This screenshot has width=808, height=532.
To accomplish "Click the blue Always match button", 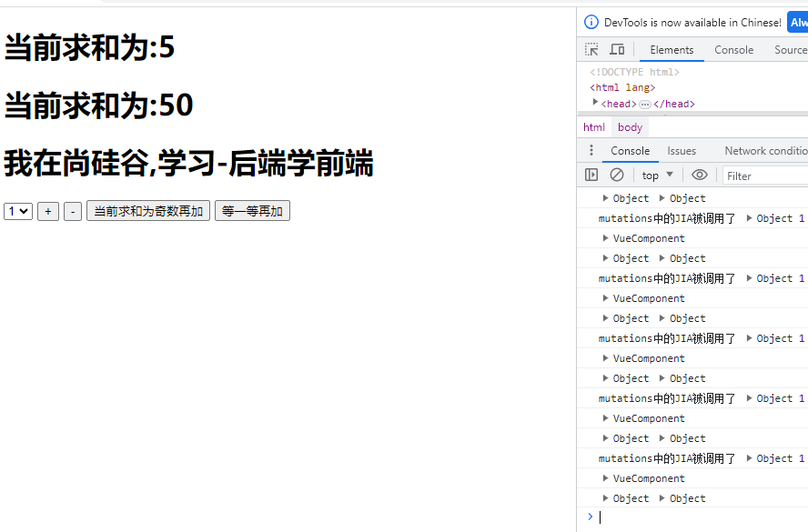I will pos(798,22).
